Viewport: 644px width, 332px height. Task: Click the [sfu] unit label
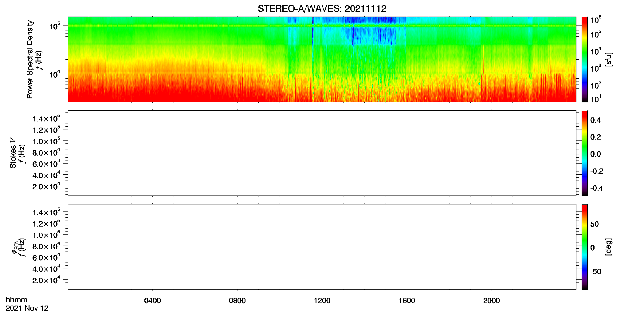pyautogui.click(x=608, y=60)
